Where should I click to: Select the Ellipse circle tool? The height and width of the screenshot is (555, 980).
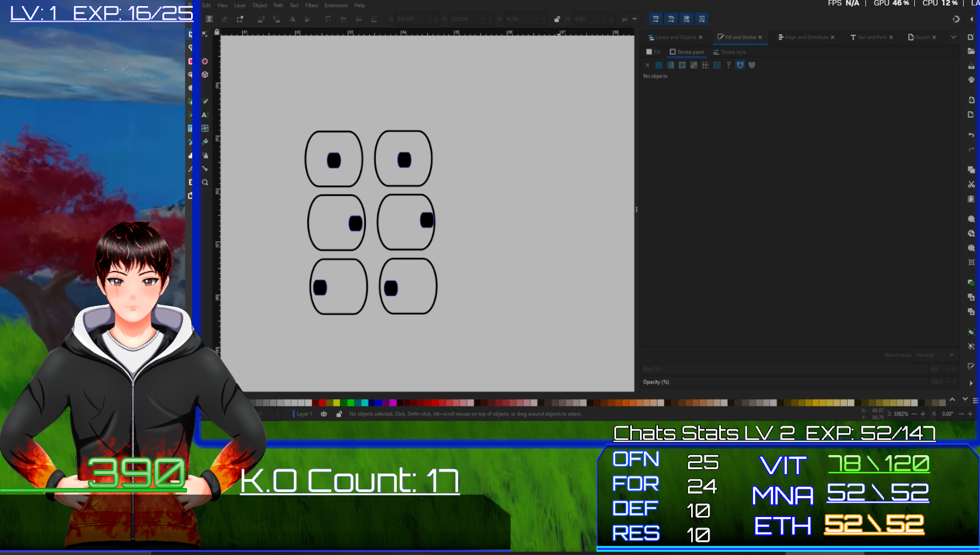point(205,61)
